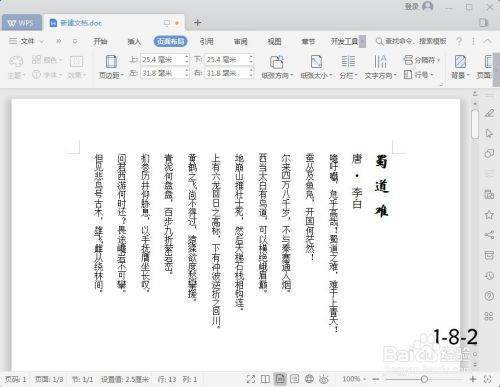
Task: Open the 行号 line numbers dropdown
Action: tap(419, 74)
